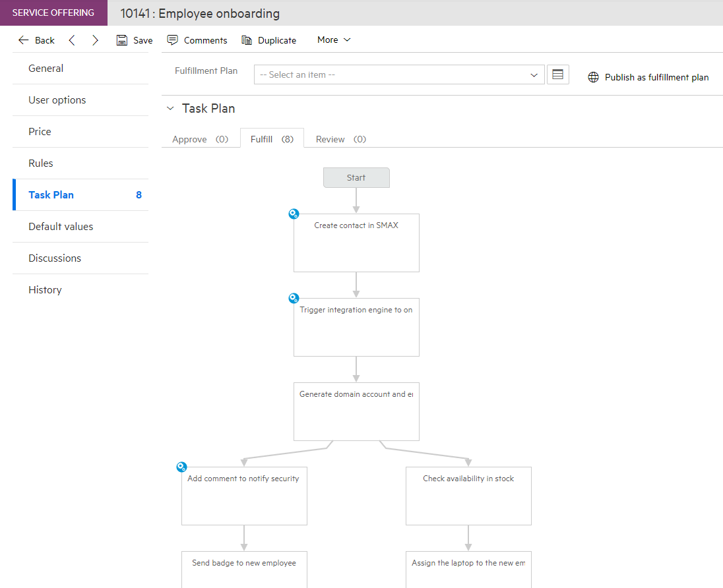The height and width of the screenshot is (588, 723).
Task: Click the forward navigation chevron icon
Action: pos(94,40)
